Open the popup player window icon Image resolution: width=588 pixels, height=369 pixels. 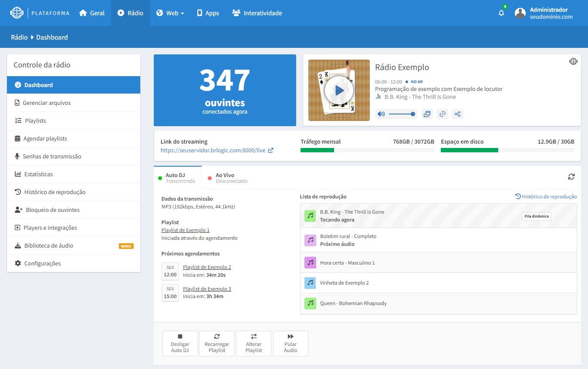[427, 114]
